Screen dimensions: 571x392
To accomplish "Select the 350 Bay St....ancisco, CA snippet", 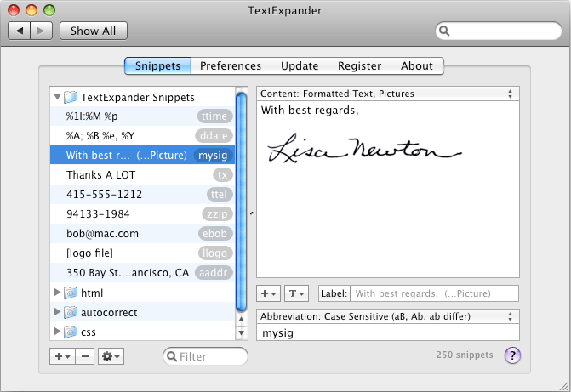I will [142, 273].
